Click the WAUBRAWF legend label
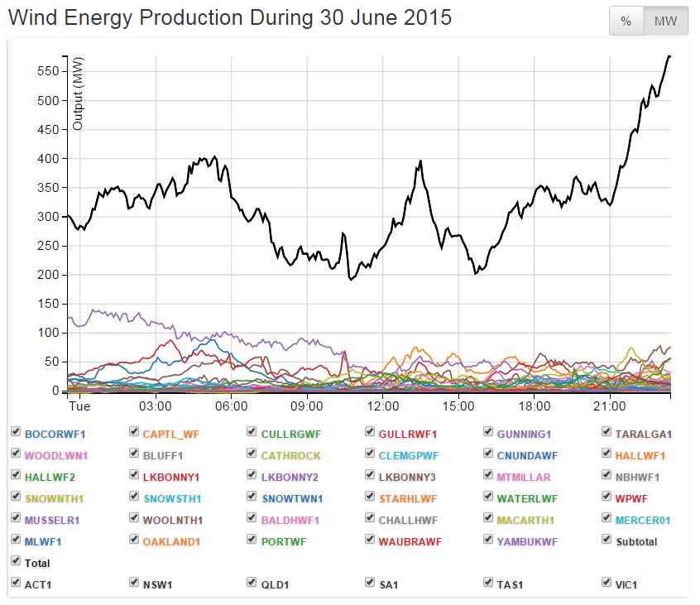 (x=410, y=541)
